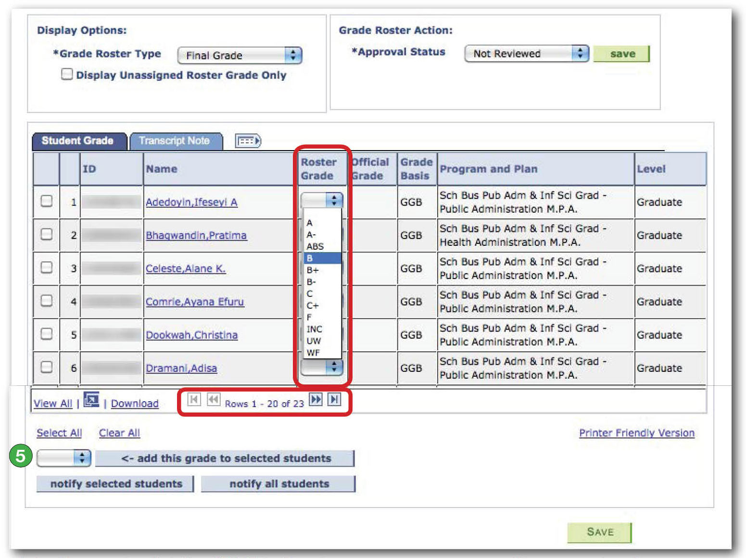Advance to the next page of rows
The image size is (746, 560).
pos(316,400)
